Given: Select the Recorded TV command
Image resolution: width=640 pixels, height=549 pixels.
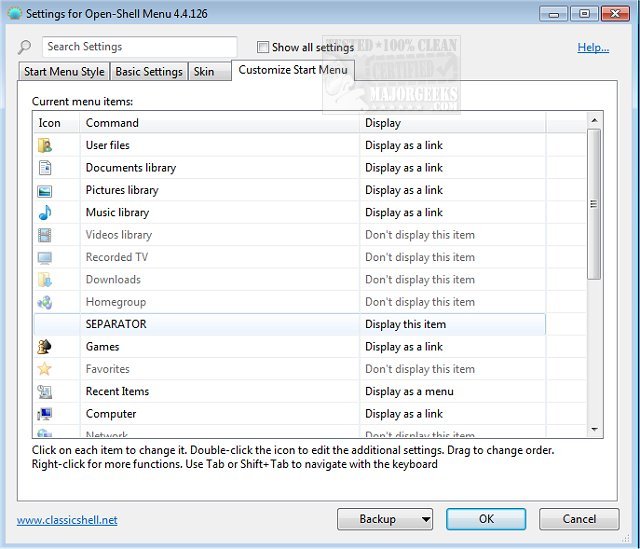Looking at the screenshot, I should 117,257.
